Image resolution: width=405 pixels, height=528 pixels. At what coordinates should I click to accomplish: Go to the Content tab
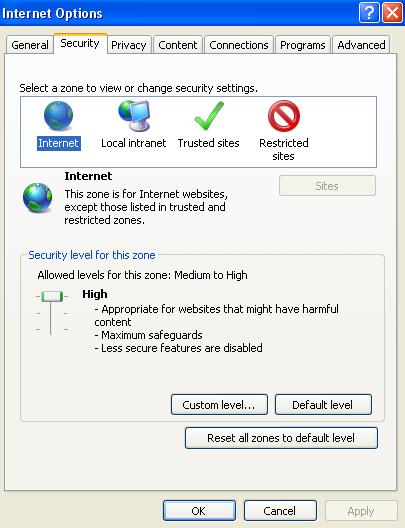pos(178,45)
